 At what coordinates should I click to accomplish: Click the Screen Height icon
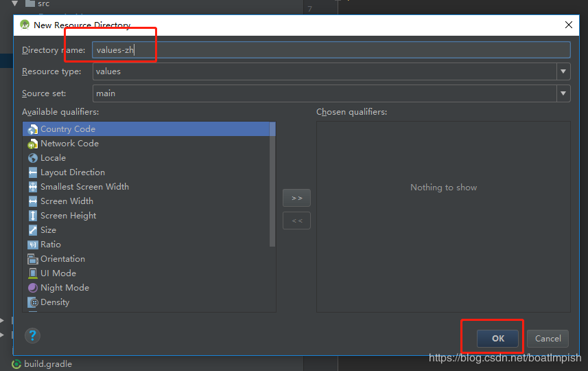point(33,216)
